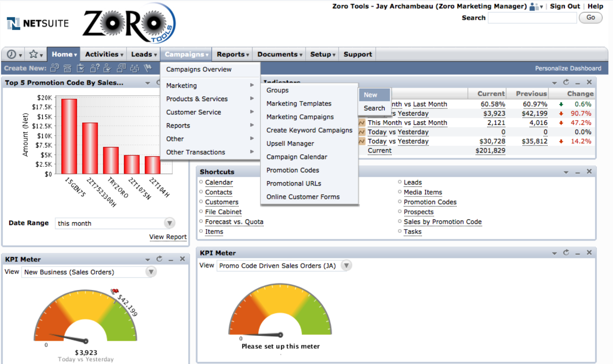Screen dimensions: 613x364
Task: Click the $3,923 KPI gauge
Action: [x=85, y=316]
